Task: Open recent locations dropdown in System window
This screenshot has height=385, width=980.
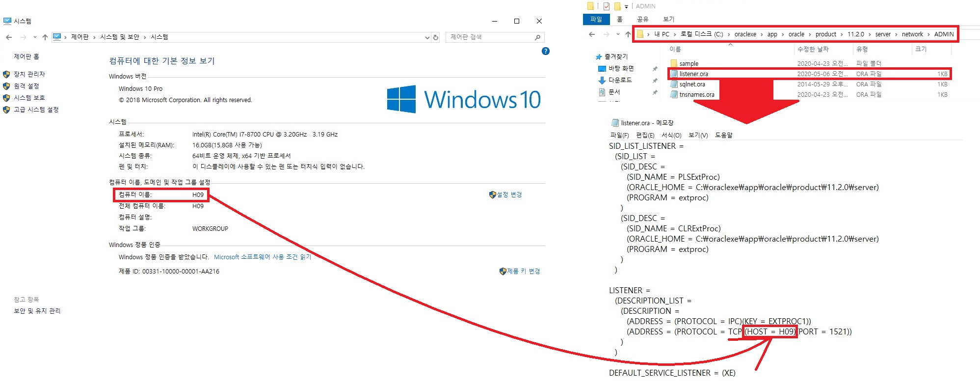Action: 35,37
